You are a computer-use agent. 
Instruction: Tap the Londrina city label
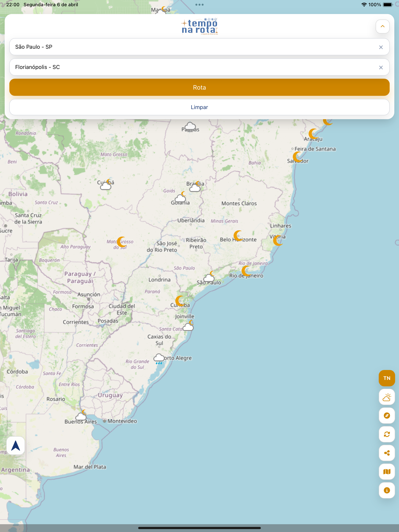[x=159, y=279]
